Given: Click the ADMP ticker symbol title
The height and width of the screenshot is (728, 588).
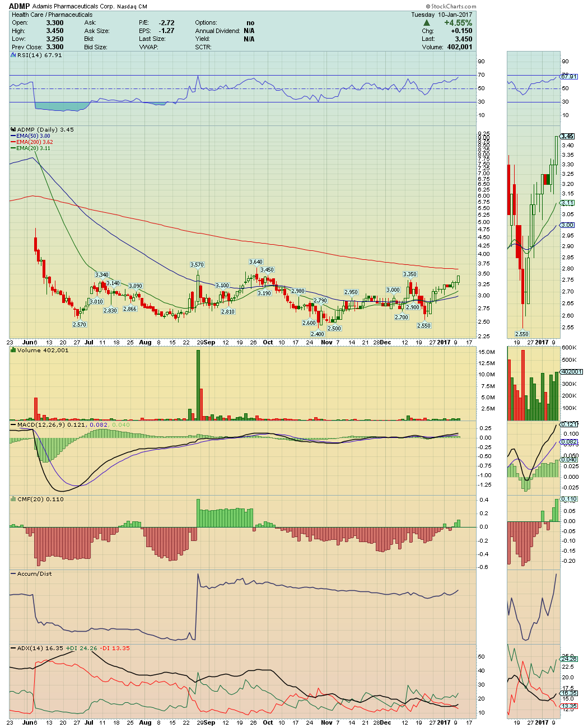Looking at the screenshot, I should (20, 6).
